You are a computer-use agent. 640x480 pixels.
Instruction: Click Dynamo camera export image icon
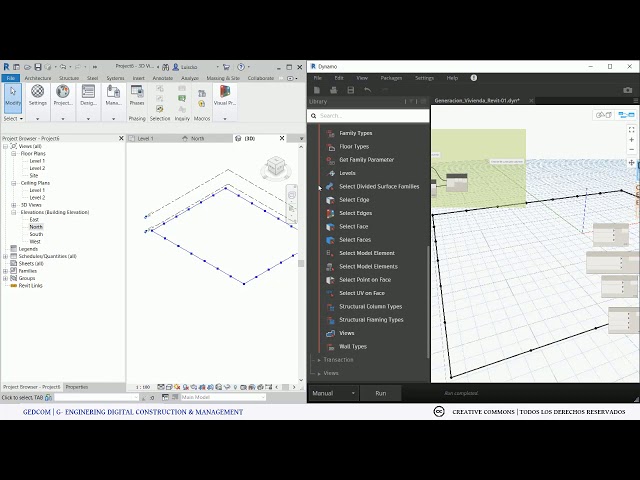coord(627,90)
